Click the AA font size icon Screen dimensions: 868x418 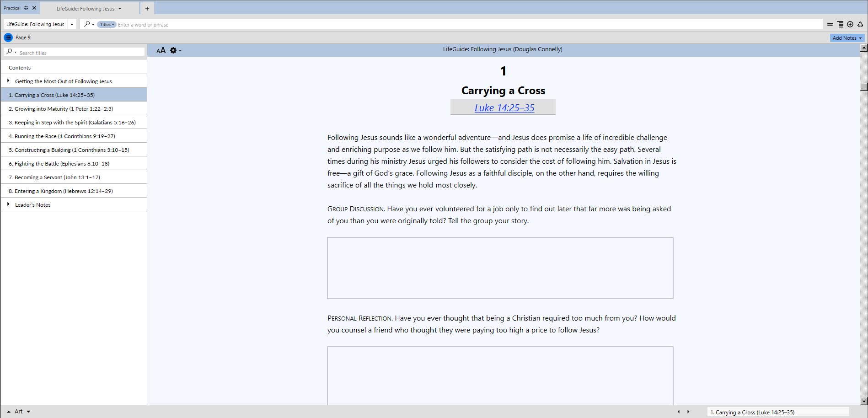pos(161,50)
